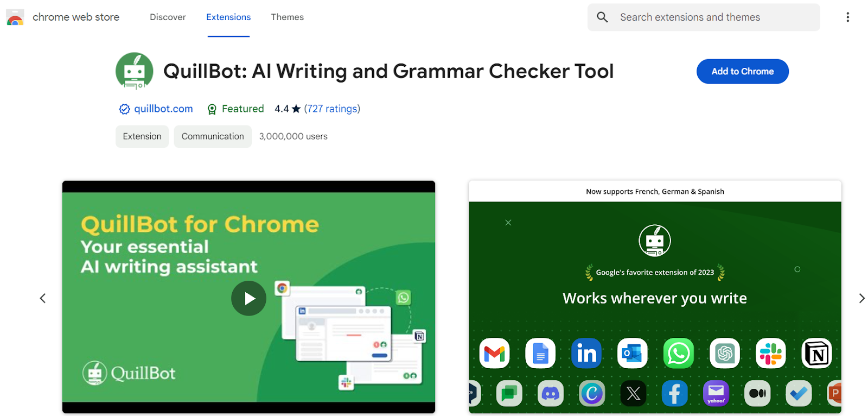Click the Slack icon in screenshot
This screenshot has height=416, width=868.
point(771,354)
